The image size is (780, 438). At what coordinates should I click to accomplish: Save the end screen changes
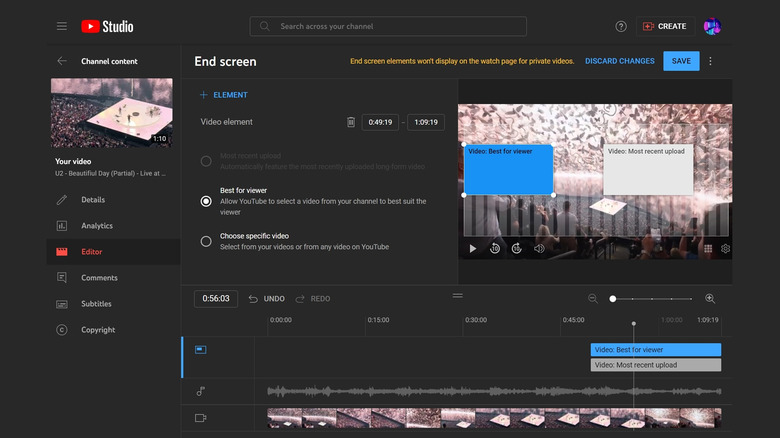pos(681,61)
